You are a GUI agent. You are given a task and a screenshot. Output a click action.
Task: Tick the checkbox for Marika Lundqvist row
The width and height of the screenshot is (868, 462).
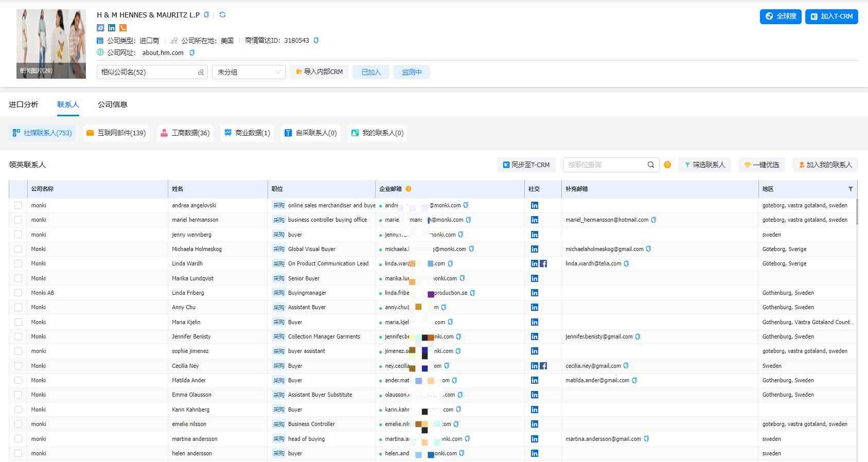coord(18,278)
